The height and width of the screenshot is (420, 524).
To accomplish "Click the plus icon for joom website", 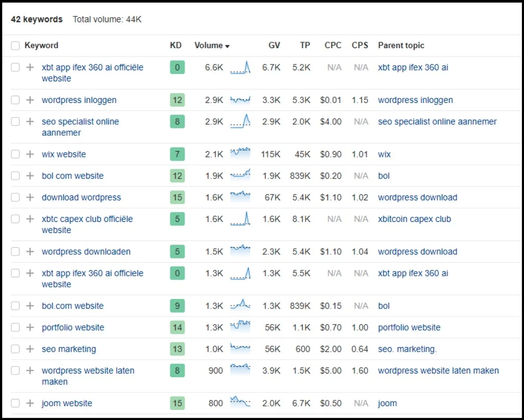I will [30, 403].
